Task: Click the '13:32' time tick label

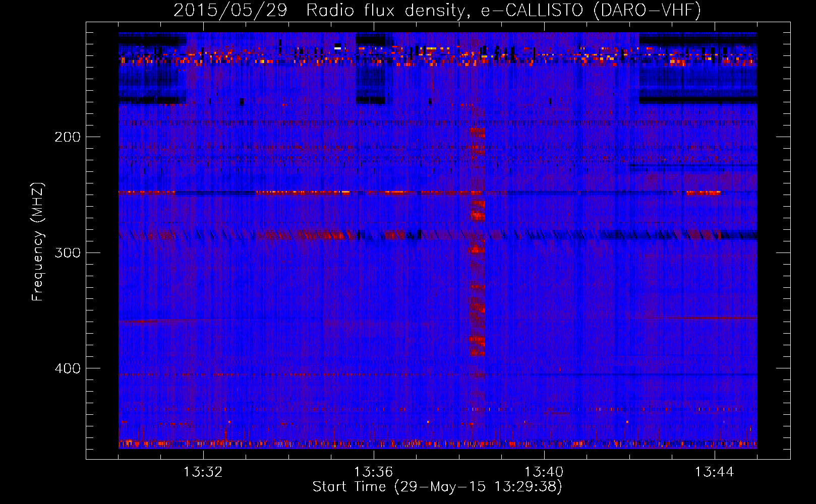Action: 203,472
